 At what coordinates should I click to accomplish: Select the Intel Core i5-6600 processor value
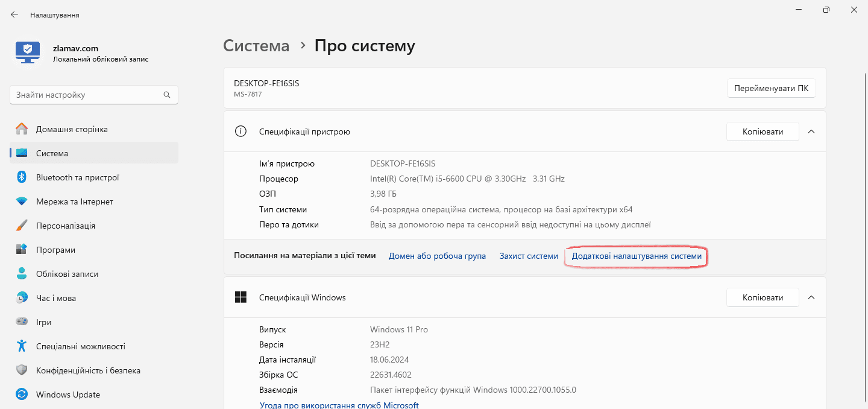pos(467,179)
